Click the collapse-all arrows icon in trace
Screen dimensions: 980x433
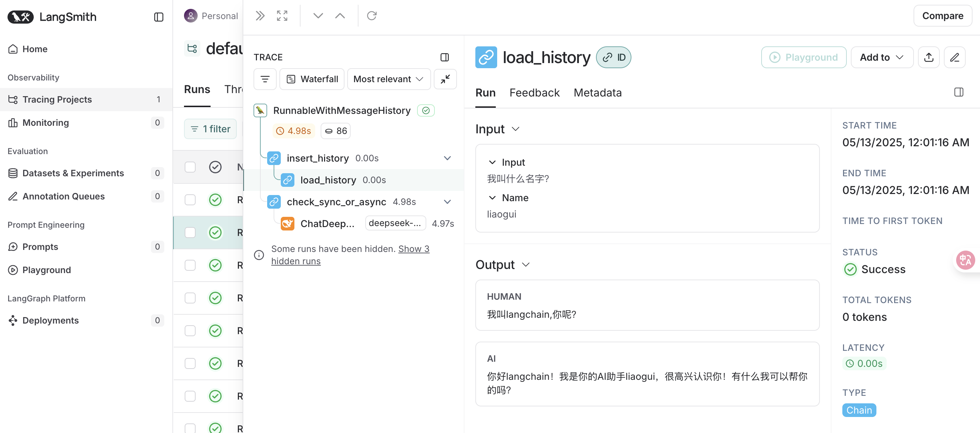tap(445, 79)
